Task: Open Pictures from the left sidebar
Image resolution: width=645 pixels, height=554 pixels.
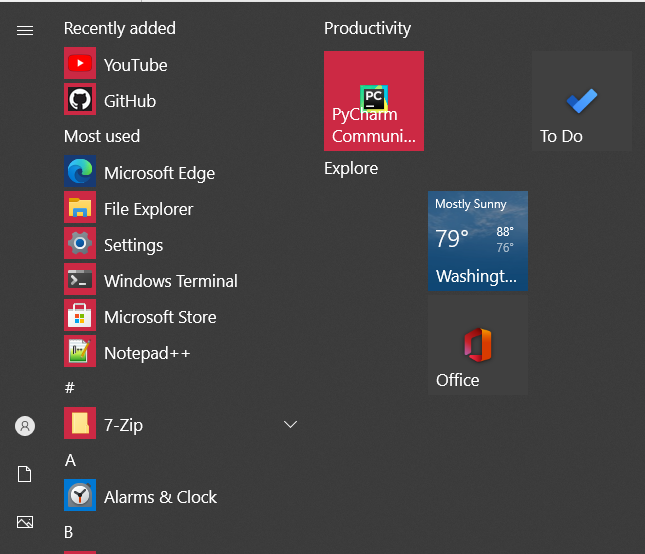Action: [x=25, y=522]
